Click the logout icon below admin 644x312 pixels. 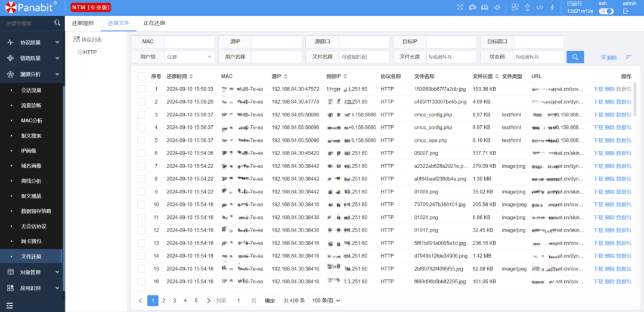626,11
